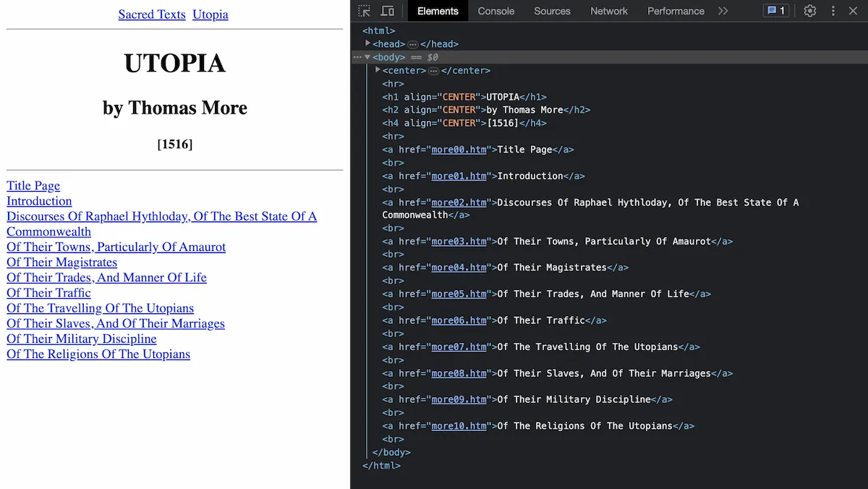Screen dimensions: 868x489
Task: Open DevTools settings gear
Action: coord(810,11)
